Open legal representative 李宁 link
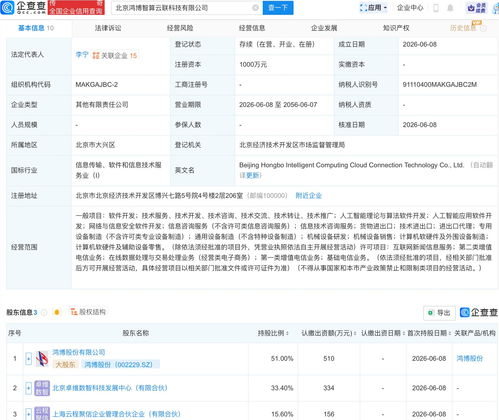The width and height of the screenshot is (499, 420). click(x=82, y=55)
